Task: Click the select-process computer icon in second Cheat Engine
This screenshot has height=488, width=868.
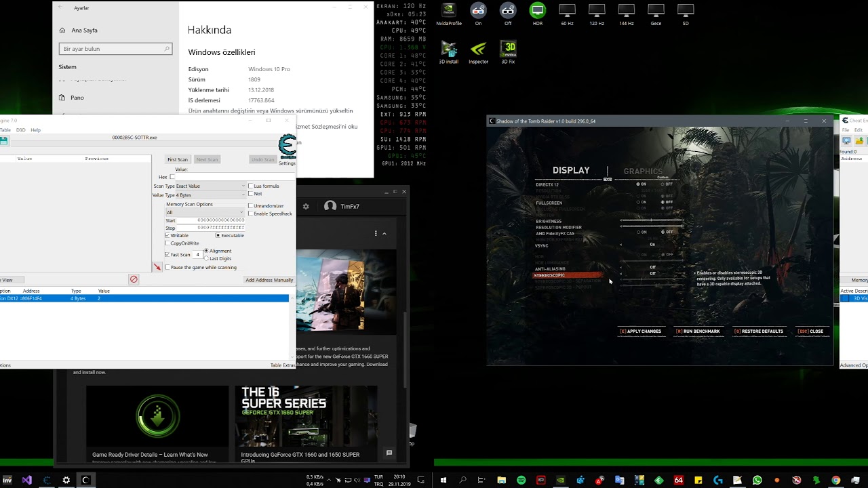Action: (x=846, y=141)
